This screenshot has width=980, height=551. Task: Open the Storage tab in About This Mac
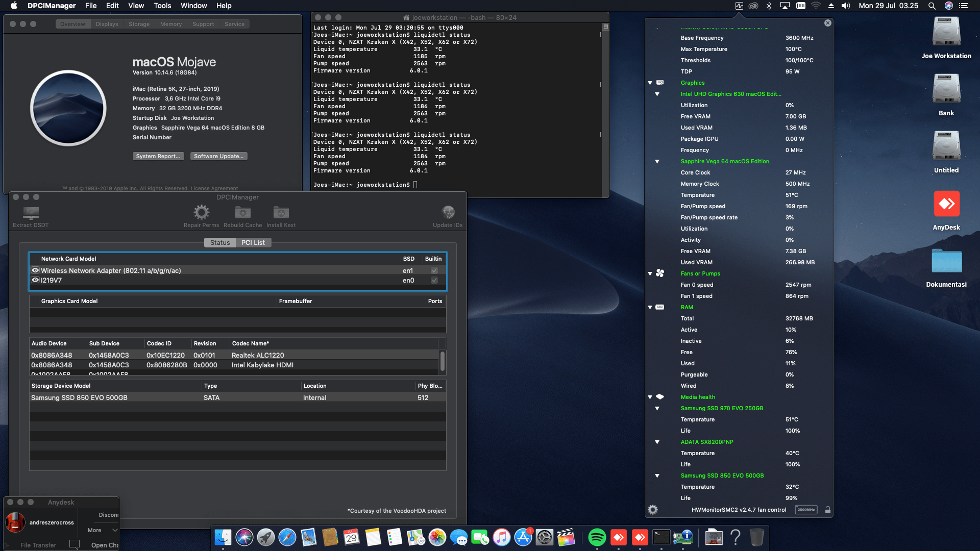[x=139, y=24]
